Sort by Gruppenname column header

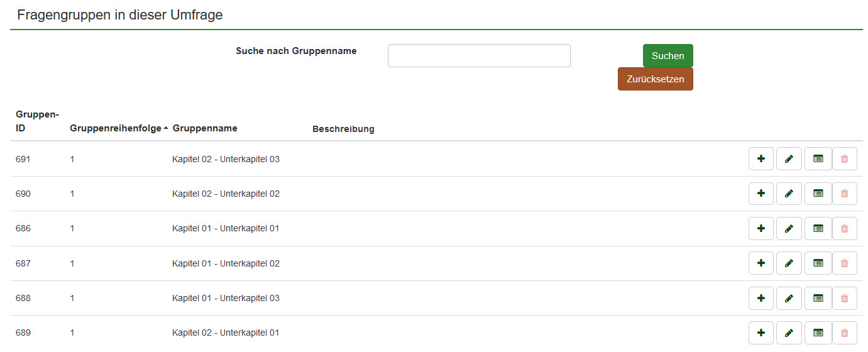click(205, 128)
